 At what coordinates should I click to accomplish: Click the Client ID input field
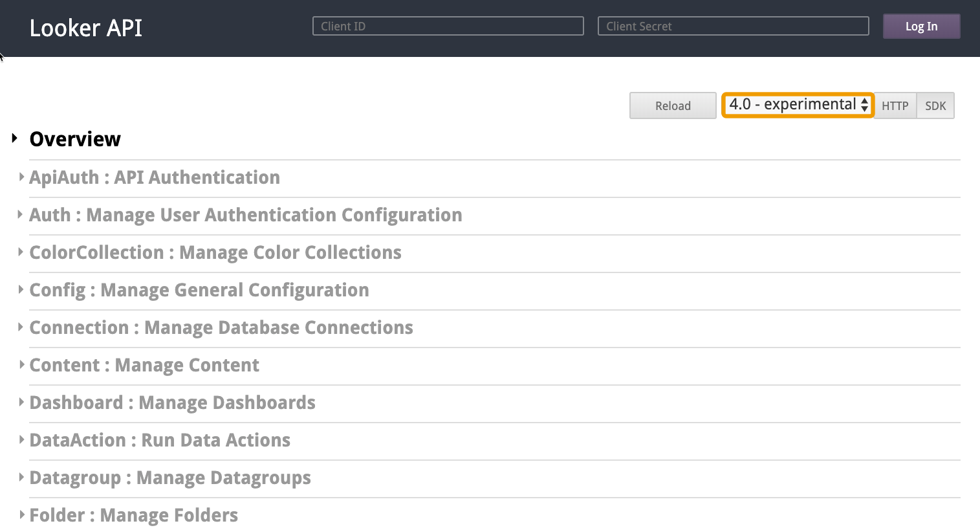click(x=448, y=26)
